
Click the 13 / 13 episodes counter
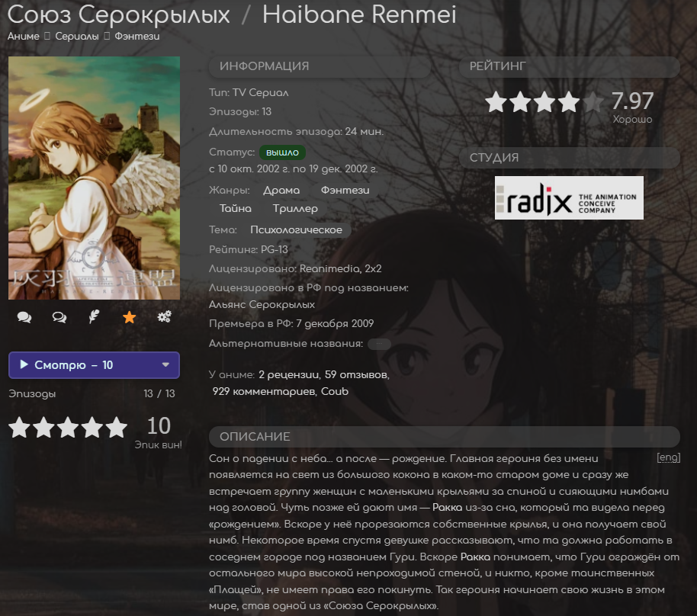(159, 394)
